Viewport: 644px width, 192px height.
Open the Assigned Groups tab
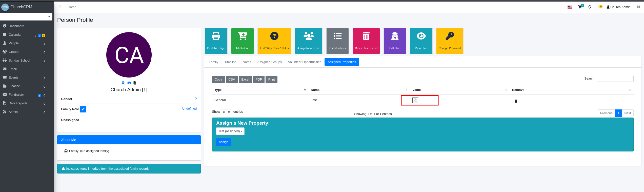point(269,62)
